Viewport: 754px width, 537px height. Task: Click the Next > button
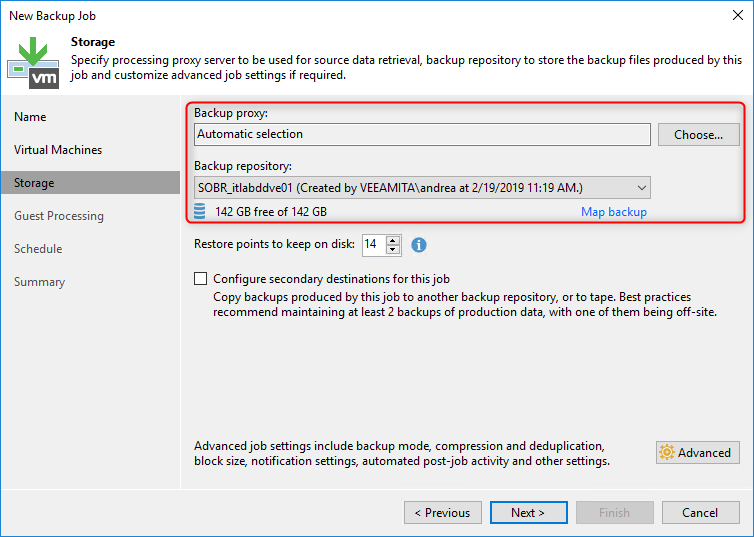point(528,512)
